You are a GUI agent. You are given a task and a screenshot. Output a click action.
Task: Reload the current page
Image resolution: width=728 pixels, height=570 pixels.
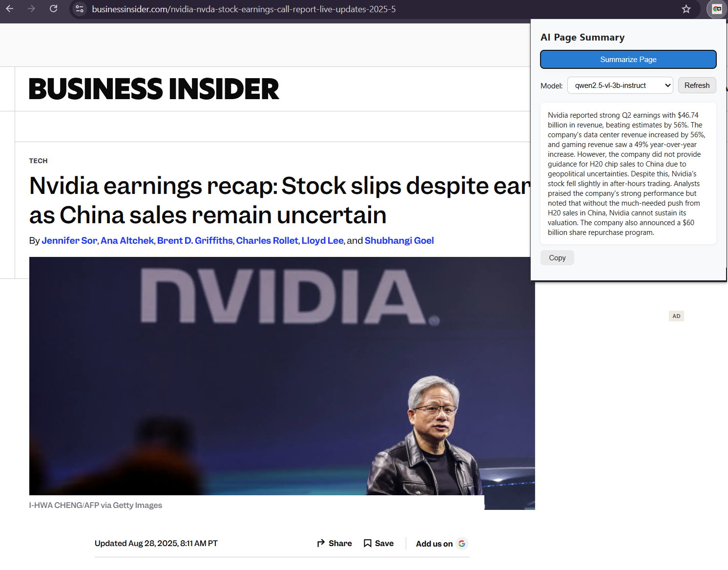54,9
